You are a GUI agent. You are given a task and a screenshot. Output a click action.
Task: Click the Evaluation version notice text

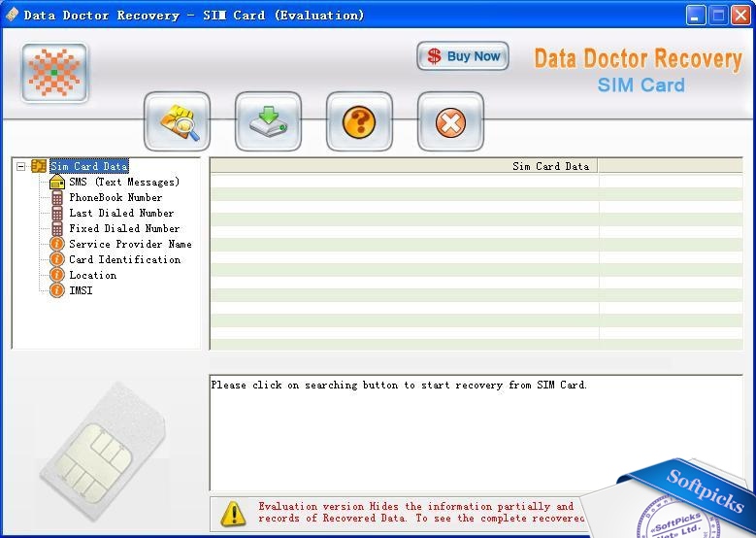click(421, 512)
